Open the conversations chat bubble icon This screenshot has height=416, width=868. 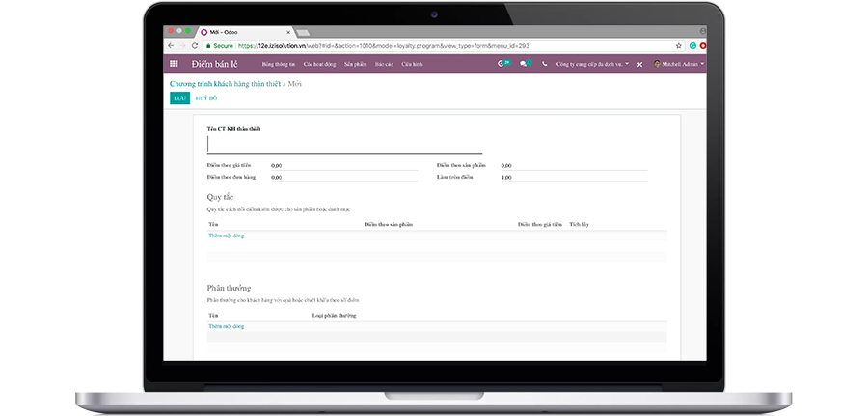[x=524, y=64]
